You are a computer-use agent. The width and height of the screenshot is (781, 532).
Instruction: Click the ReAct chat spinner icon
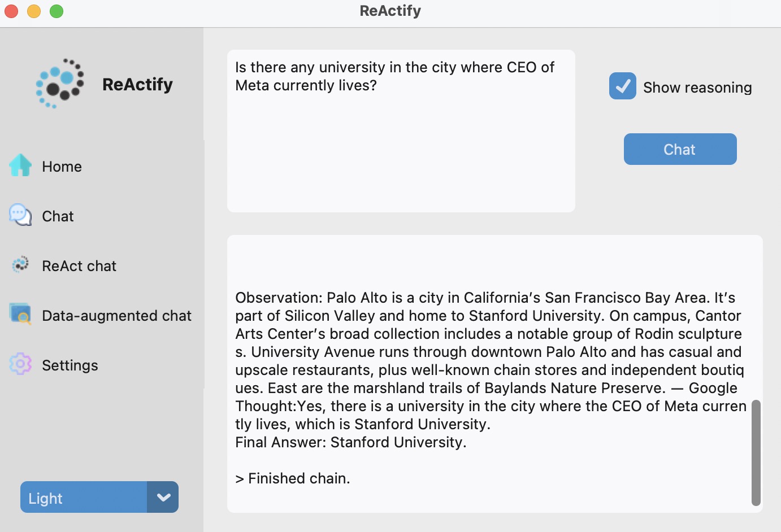point(20,265)
